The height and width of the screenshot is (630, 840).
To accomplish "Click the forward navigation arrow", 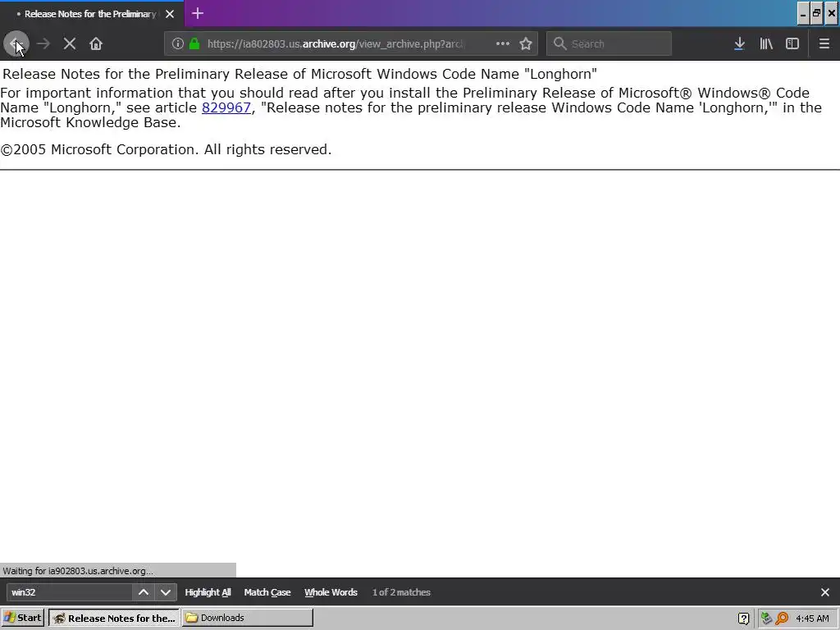I will pos(43,44).
